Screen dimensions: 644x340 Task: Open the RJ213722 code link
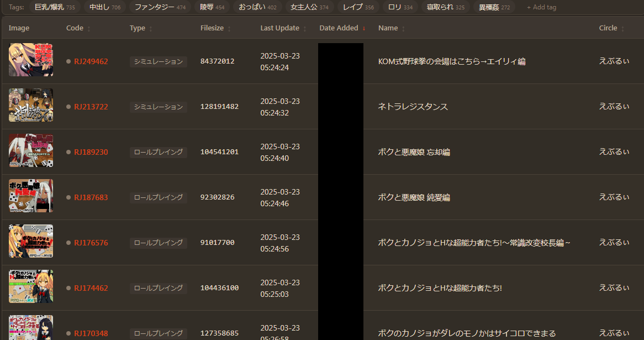tap(91, 107)
